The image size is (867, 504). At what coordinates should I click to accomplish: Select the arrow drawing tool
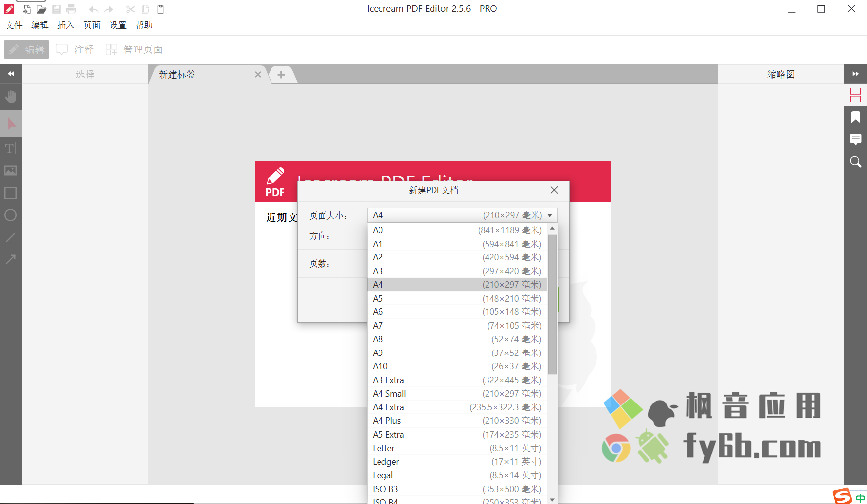click(x=11, y=259)
